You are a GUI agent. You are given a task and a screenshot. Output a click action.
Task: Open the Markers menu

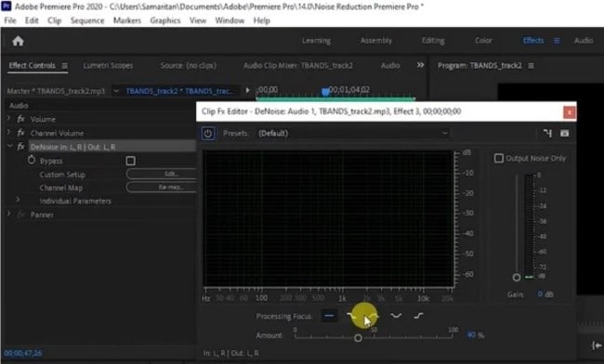(x=127, y=20)
